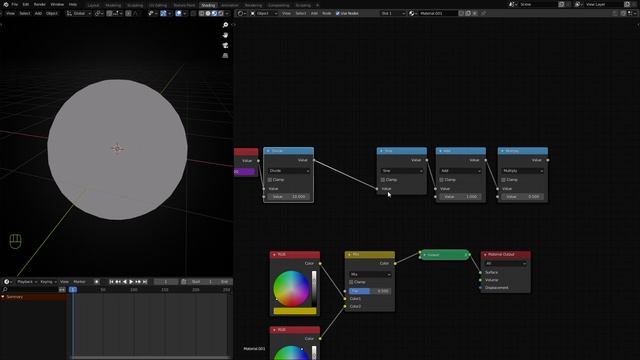Toggle X-ray mode in viewport header

tap(193, 13)
